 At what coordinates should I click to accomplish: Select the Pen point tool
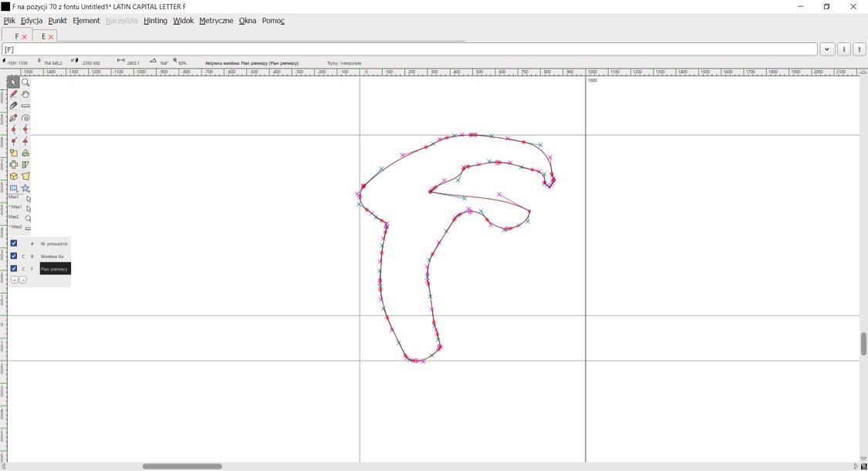pos(14,118)
